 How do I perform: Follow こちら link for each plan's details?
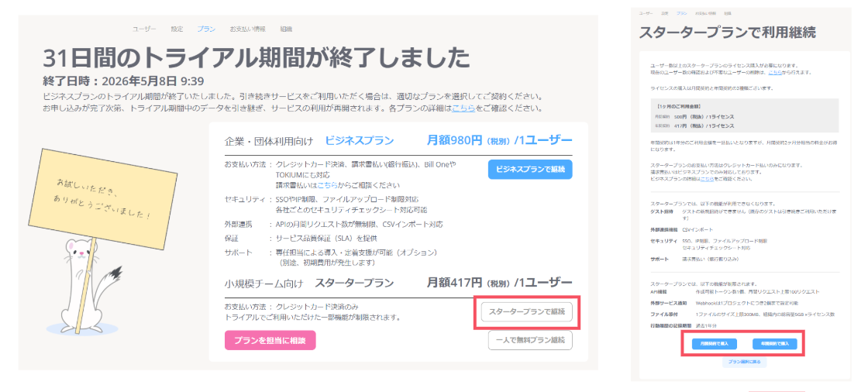click(463, 108)
